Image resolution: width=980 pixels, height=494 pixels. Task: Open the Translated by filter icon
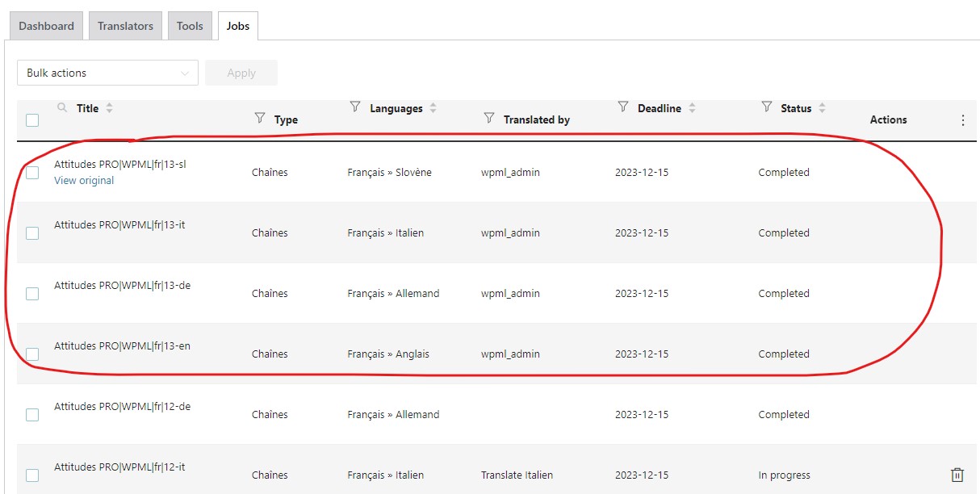coord(488,118)
